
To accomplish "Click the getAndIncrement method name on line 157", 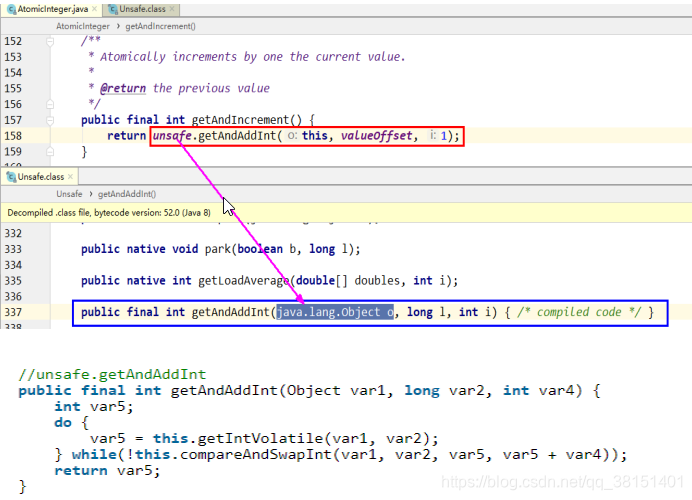I will 240,120.
